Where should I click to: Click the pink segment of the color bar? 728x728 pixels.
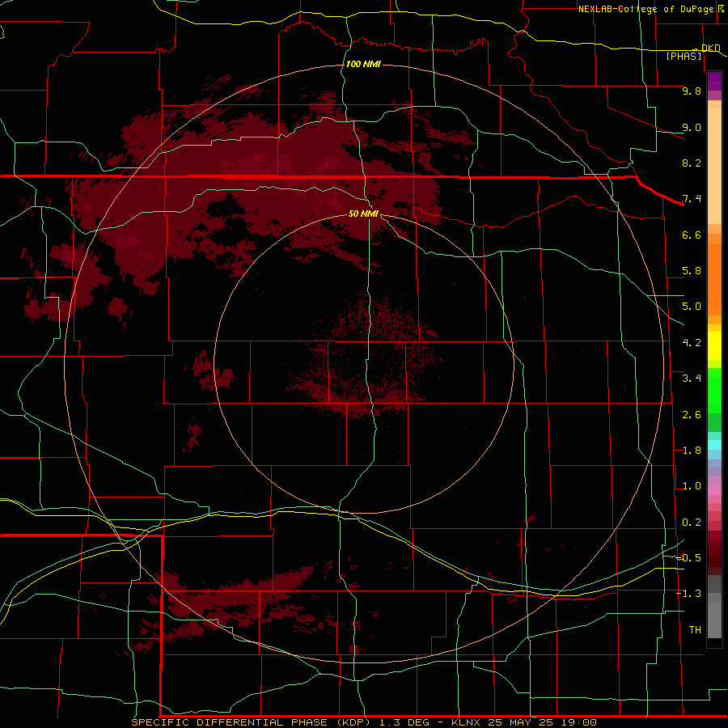pos(714,490)
